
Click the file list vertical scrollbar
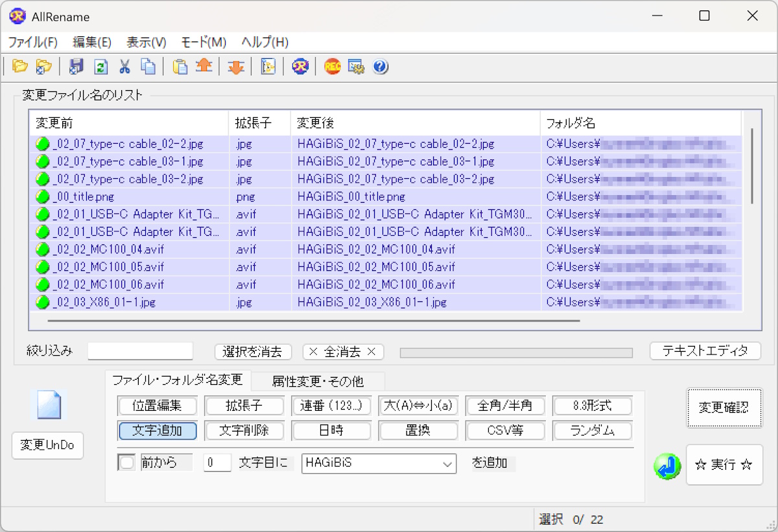point(752,167)
